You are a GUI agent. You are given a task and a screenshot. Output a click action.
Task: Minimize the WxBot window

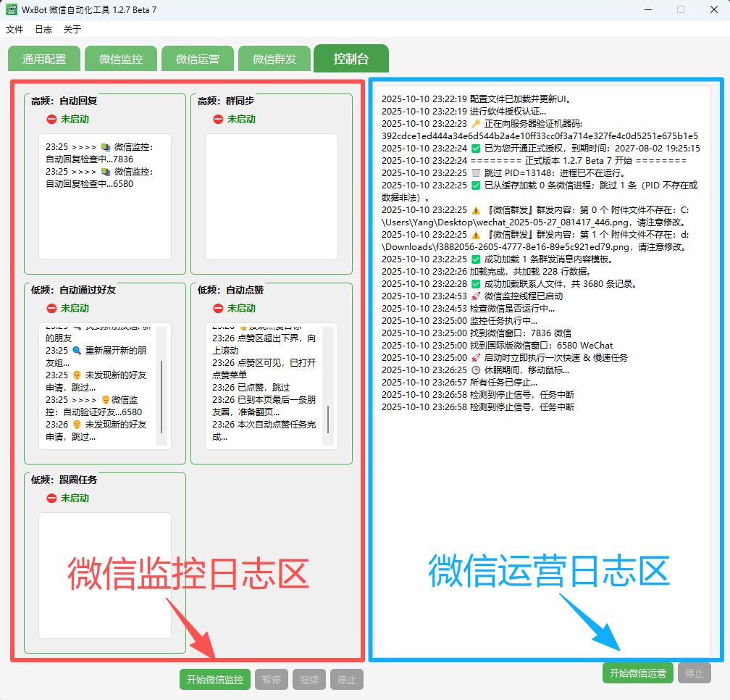pyautogui.click(x=647, y=10)
